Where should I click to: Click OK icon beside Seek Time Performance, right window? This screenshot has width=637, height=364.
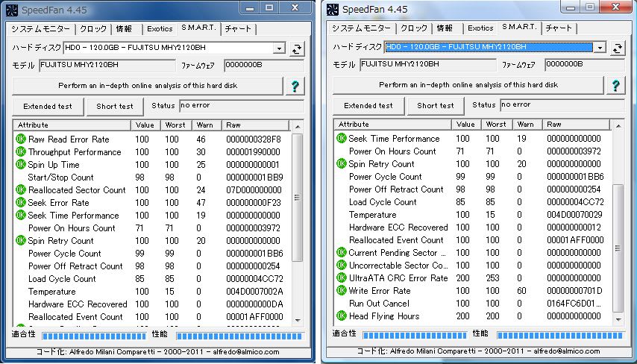[x=342, y=139]
